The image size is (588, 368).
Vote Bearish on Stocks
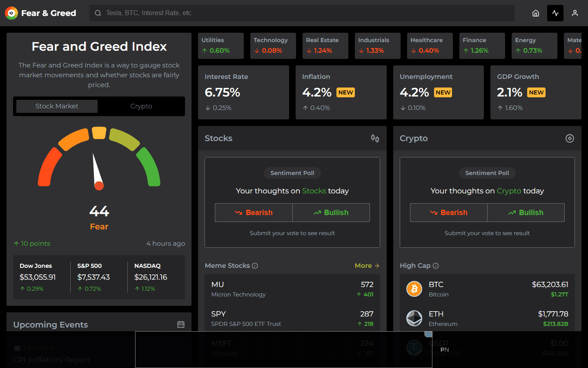(254, 213)
